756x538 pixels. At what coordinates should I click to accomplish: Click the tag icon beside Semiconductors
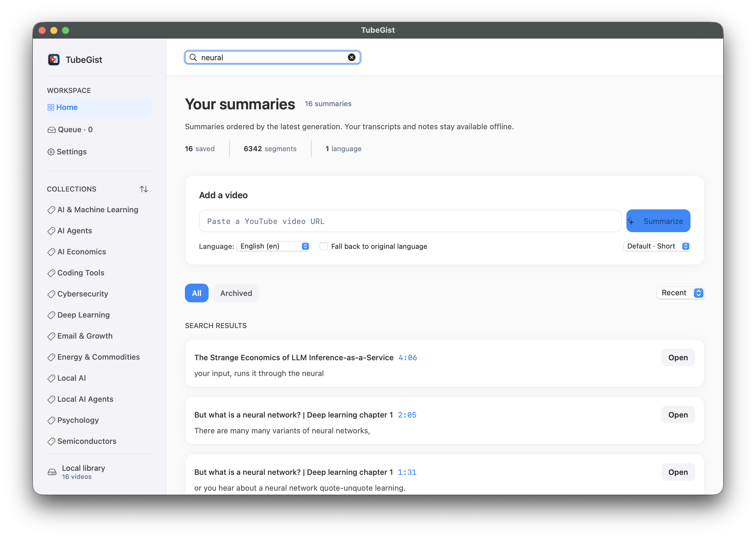point(51,442)
